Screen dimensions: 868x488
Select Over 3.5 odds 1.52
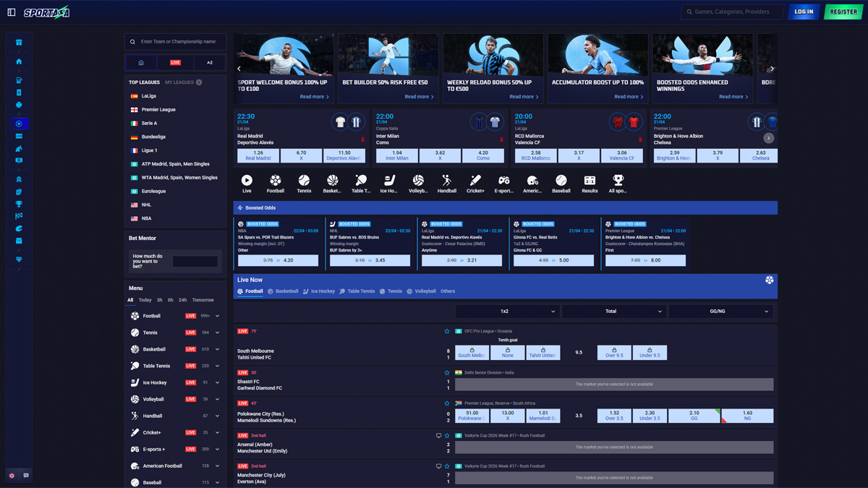[614, 416]
